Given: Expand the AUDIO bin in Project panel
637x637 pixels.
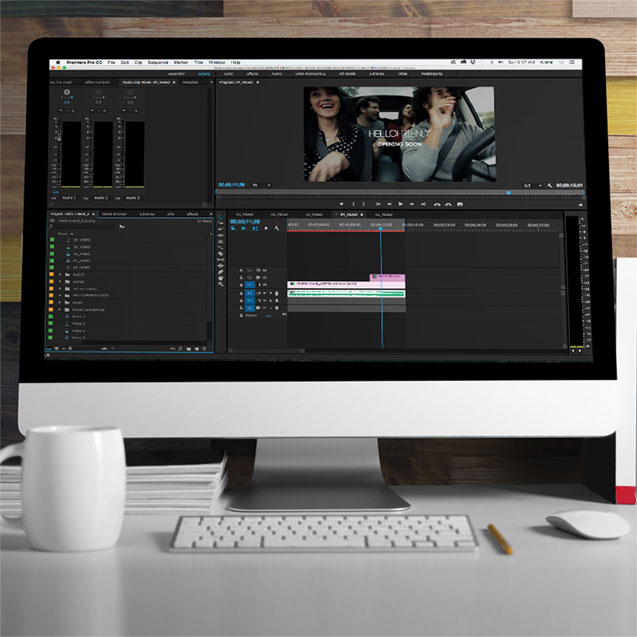Looking at the screenshot, I should coord(61,274).
